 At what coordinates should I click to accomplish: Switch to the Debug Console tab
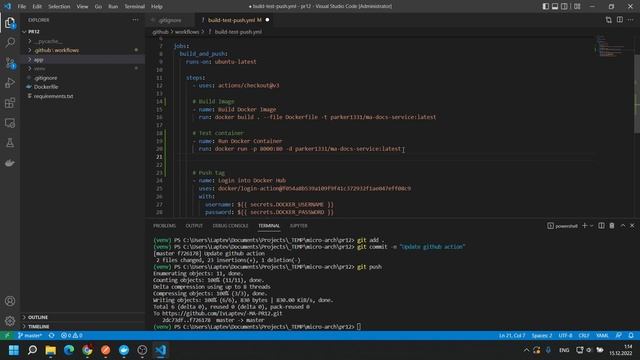coord(230,226)
